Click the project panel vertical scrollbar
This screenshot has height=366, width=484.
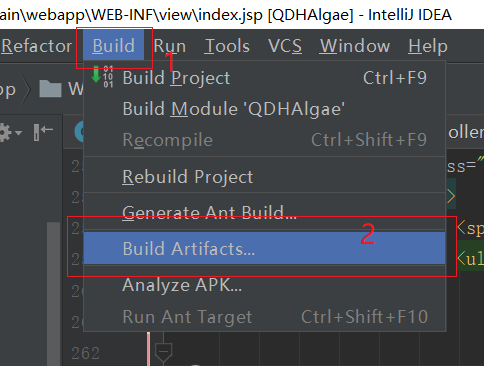click(x=53, y=293)
